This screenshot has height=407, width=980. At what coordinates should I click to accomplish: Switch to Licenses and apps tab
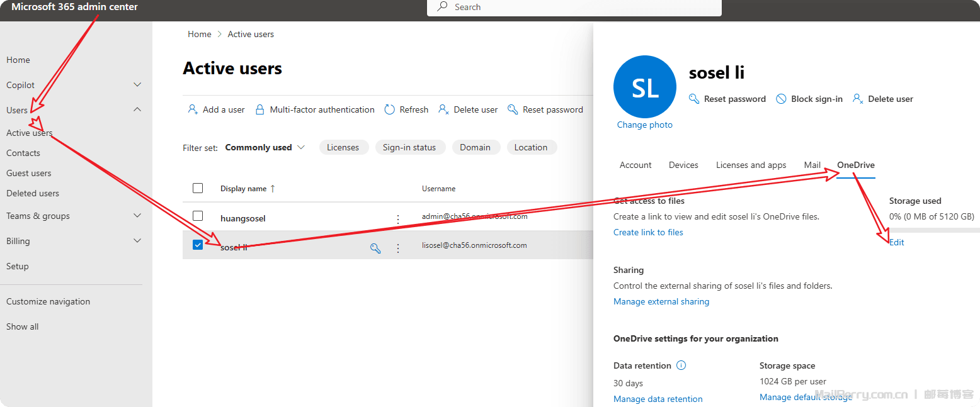tap(751, 165)
